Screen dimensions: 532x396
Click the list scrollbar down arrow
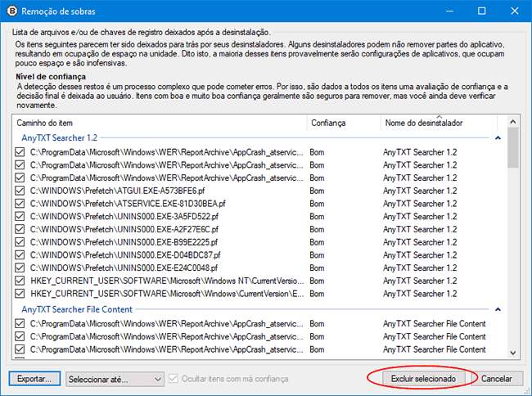pos(513,353)
